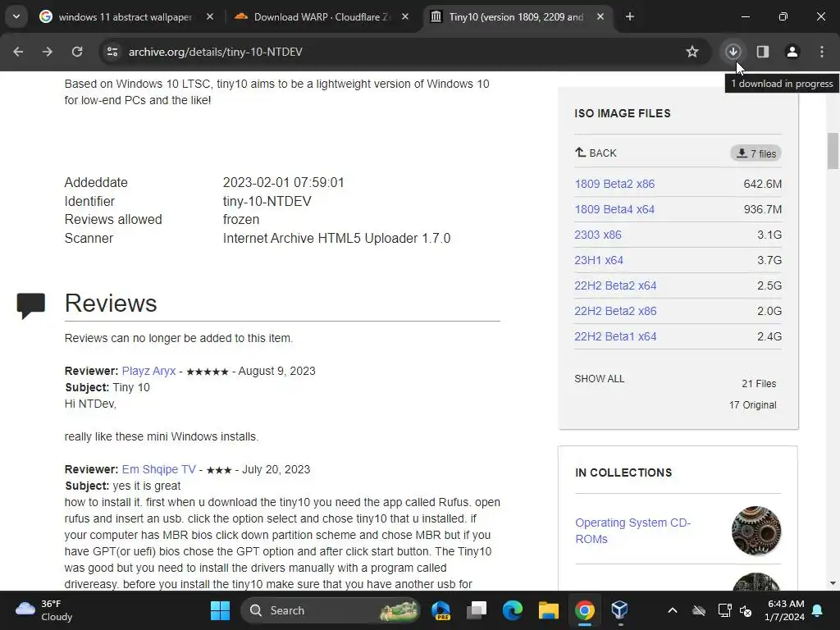Open network status tray icon
The image size is (840, 630).
(725, 610)
